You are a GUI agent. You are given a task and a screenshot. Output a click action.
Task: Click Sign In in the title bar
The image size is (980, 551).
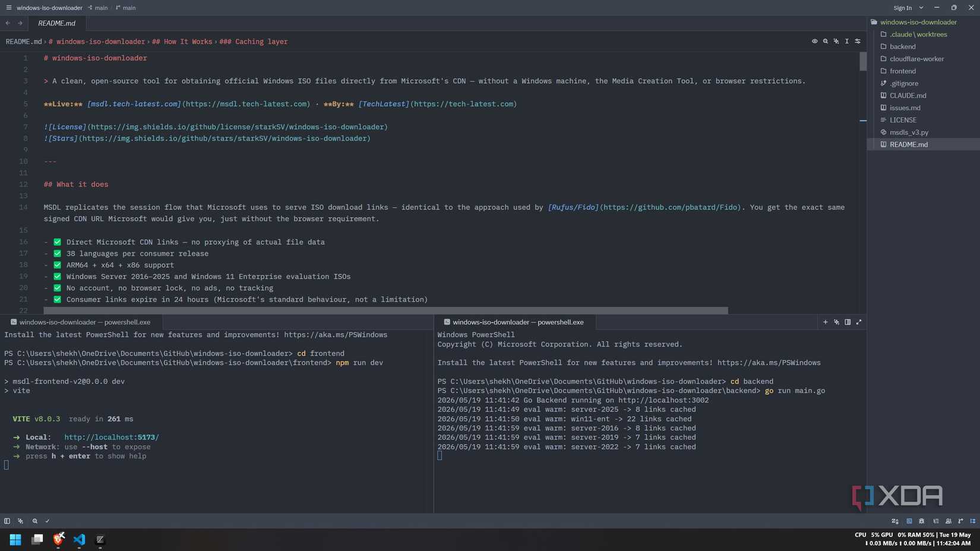click(x=902, y=8)
